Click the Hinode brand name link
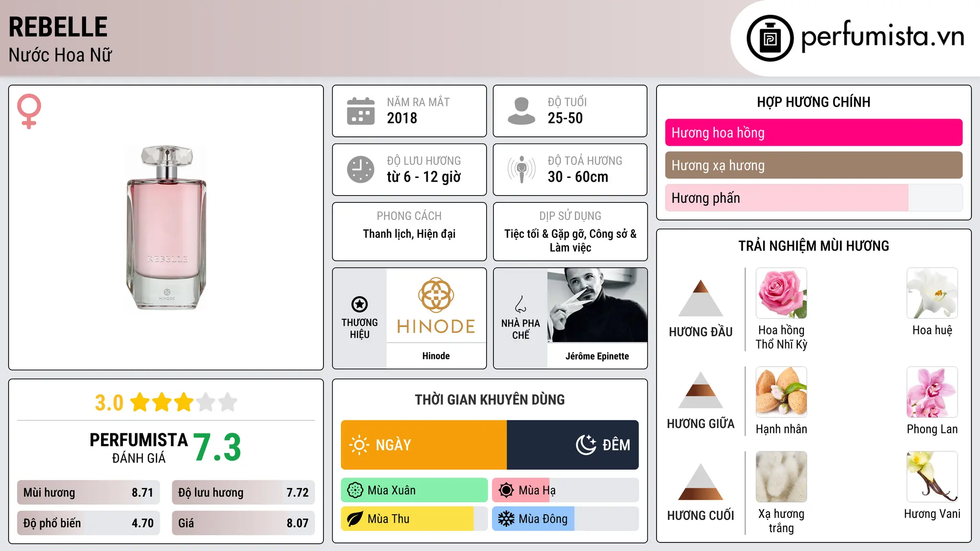Viewport: 980px width, 551px height. (x=436, y=356)
